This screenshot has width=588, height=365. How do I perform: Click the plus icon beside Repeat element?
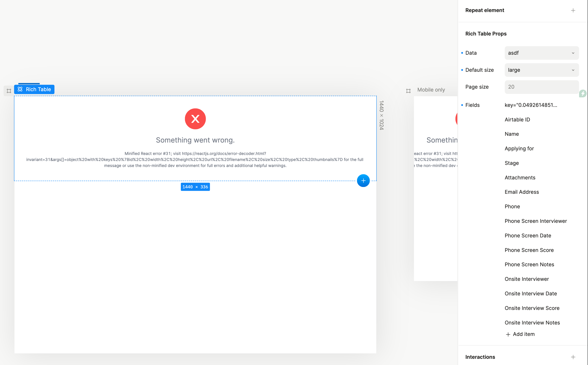pos(573,10)
